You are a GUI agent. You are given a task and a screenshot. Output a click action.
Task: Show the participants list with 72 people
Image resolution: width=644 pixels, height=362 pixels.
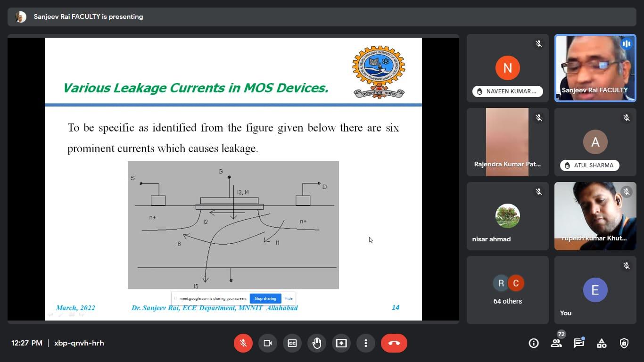click(x=556, y=343)
